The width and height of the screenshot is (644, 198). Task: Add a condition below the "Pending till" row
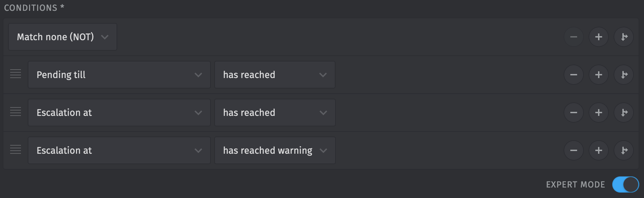[x=599, y=75]
